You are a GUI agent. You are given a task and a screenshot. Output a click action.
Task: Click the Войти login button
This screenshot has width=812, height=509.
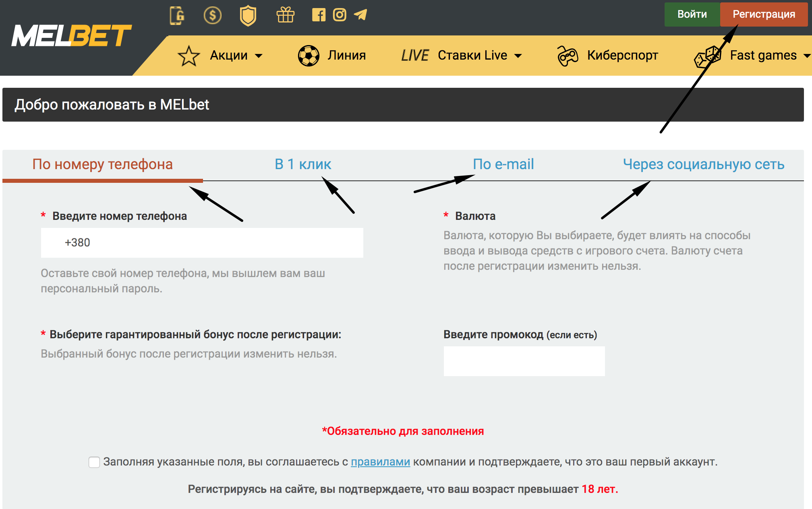coord(691,13)
